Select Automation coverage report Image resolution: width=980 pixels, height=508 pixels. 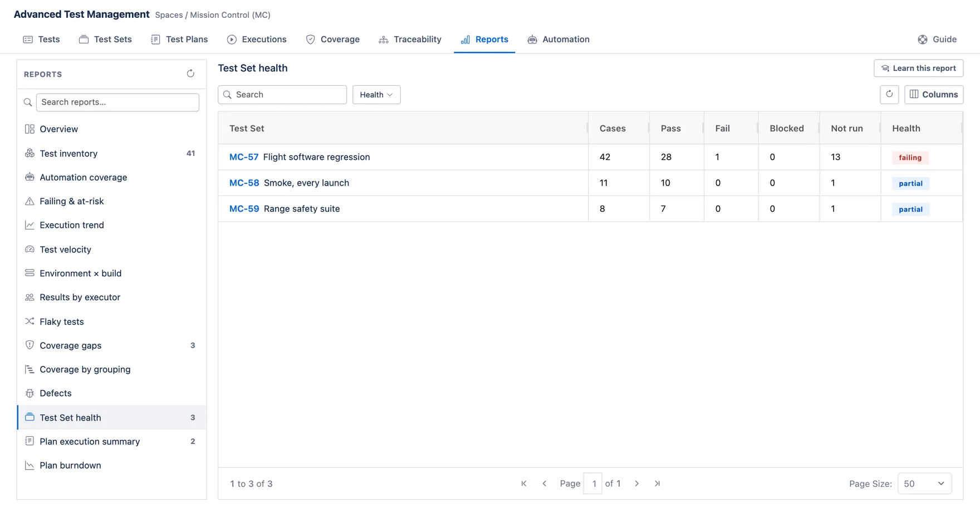tap(112, 177)
